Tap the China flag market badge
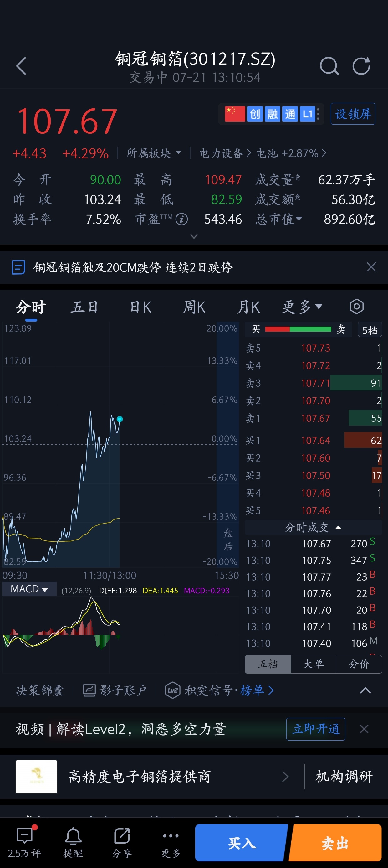This screenshot has width=388, height=868. [x=235, y=114]
